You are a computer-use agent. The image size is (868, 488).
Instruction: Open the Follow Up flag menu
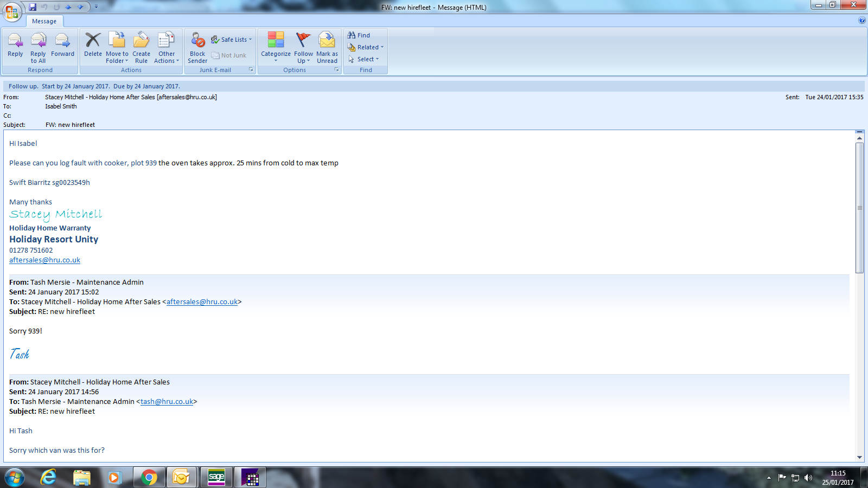point(304,48)
